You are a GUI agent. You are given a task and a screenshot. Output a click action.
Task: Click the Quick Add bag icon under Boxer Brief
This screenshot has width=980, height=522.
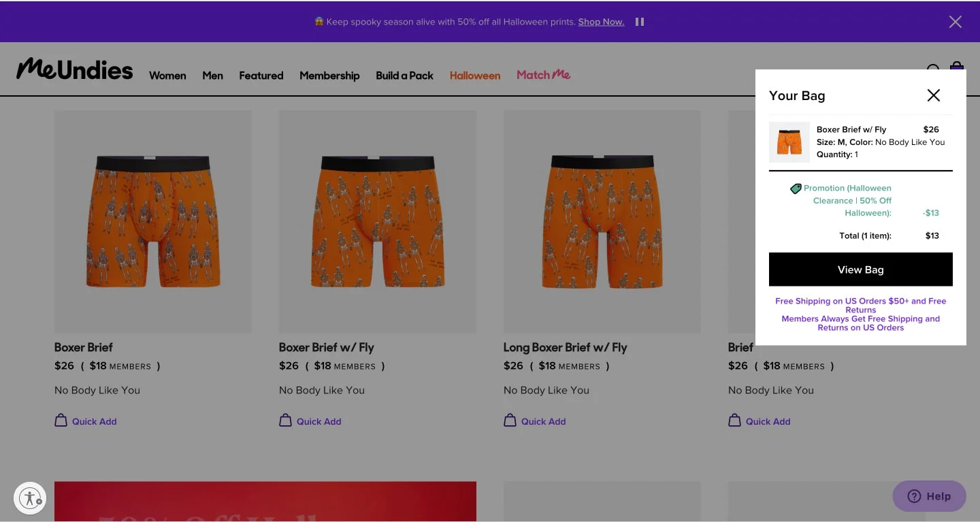coord(61,421)
